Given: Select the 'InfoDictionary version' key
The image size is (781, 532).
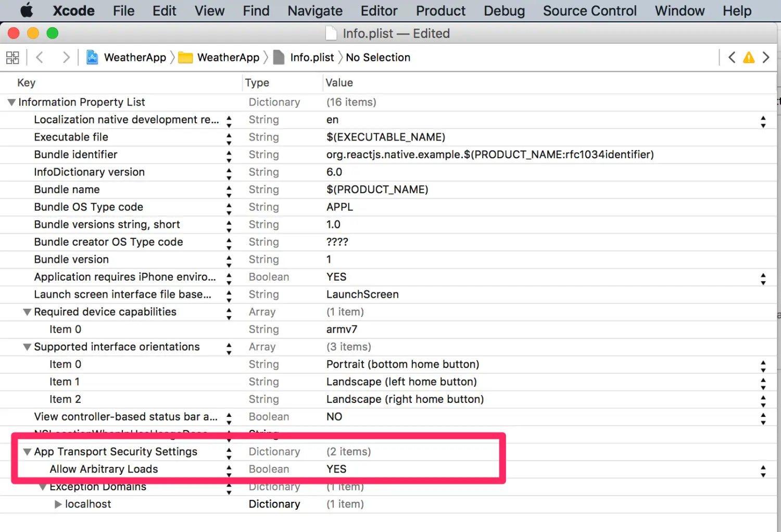Looking at the screenshot, I should click(x=89, y=172).
